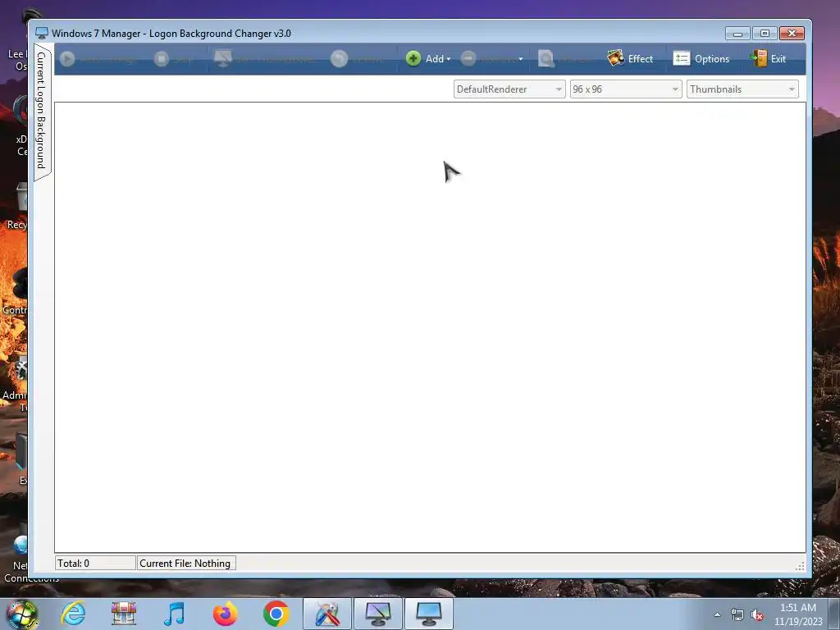Screen dimensions: 840x630
Task: Click the window resize grip in the corner
Action: tap(801, 567)
